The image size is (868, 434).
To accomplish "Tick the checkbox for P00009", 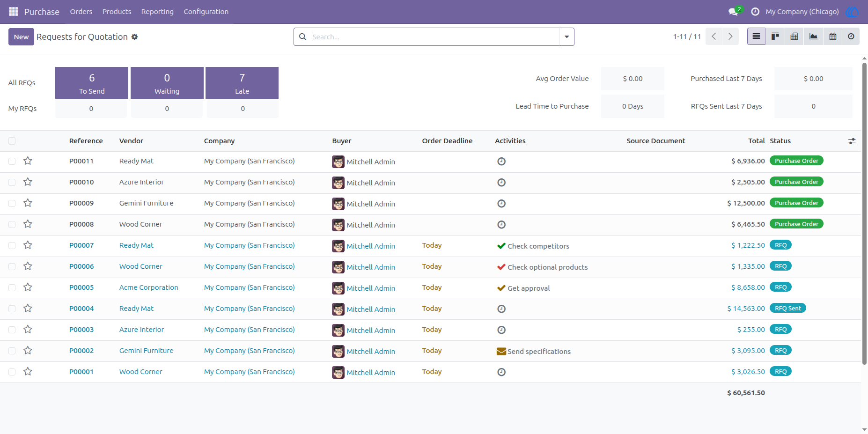I will coord(12,203).
